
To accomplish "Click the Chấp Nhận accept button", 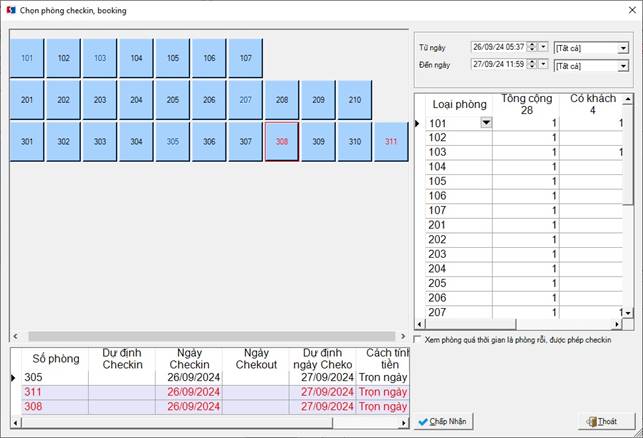I will pyautogui.click(x=443, y=421).
